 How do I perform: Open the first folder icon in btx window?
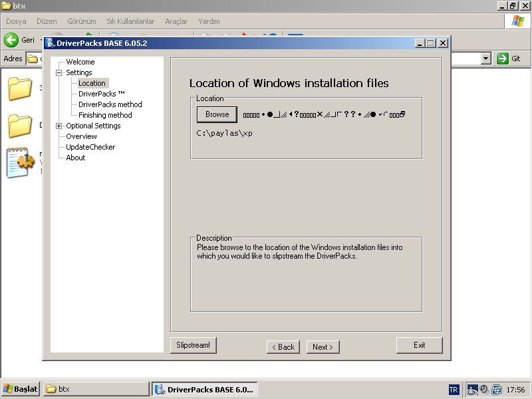pos(20,88)
